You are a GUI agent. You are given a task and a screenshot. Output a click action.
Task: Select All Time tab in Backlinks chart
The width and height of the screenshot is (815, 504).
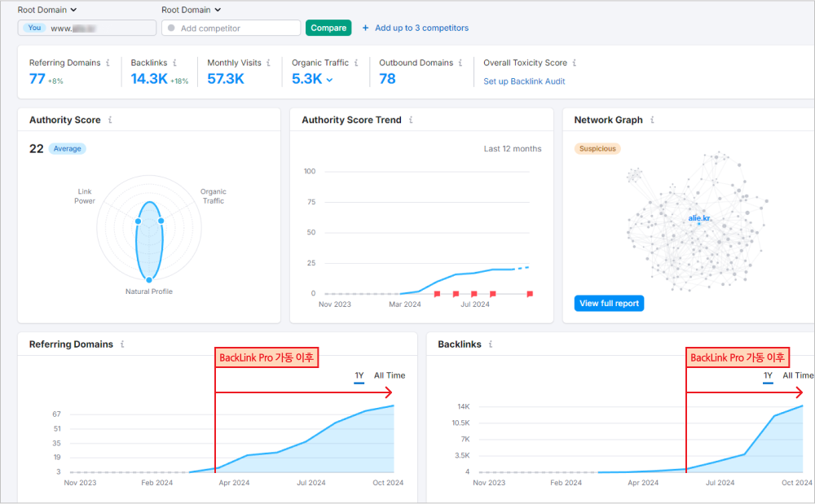click(x=798, y=375)
